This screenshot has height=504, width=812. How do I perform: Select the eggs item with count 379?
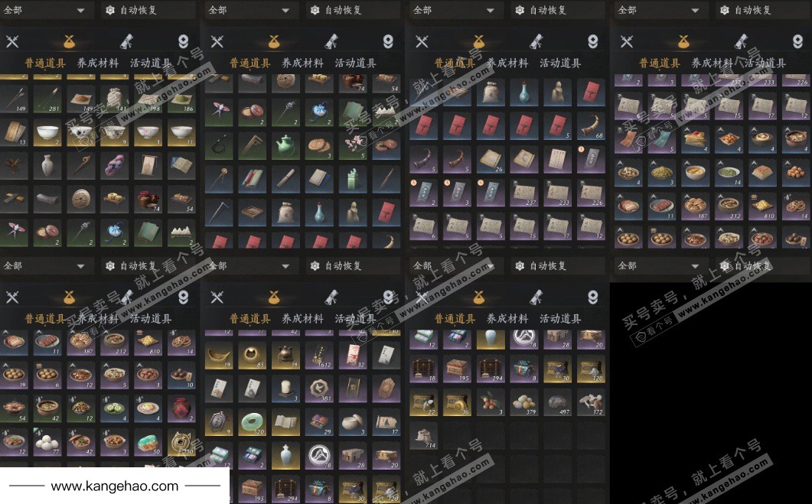[x=523, y=402]
